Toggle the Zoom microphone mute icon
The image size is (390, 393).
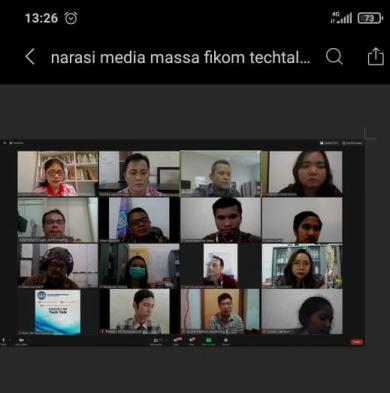tap(4, 341)
